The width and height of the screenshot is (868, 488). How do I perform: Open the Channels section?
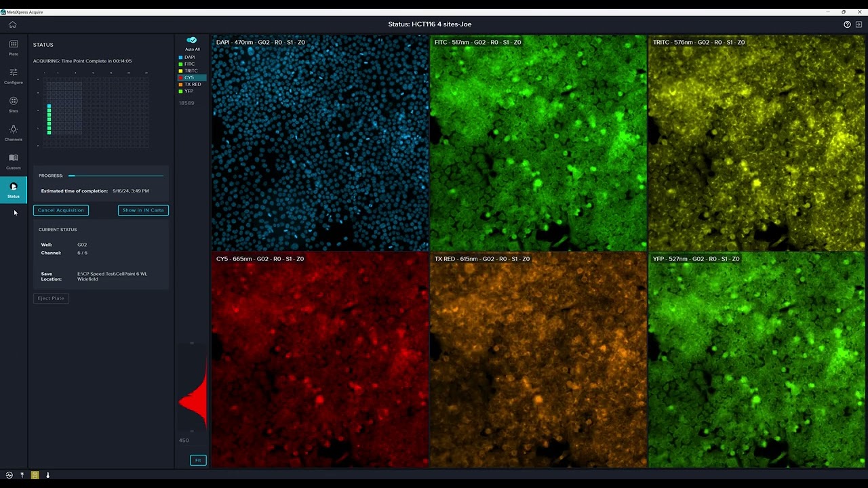pyautogui.click(x=14, y=133)
